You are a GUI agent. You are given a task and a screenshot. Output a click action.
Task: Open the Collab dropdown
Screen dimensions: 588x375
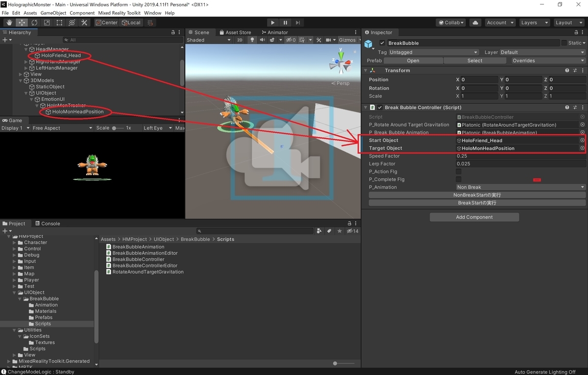point(451,23)
